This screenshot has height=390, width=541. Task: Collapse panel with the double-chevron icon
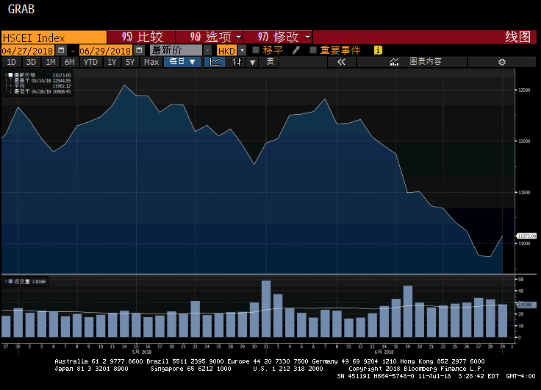pyautogui.click(x=341, y=62)
